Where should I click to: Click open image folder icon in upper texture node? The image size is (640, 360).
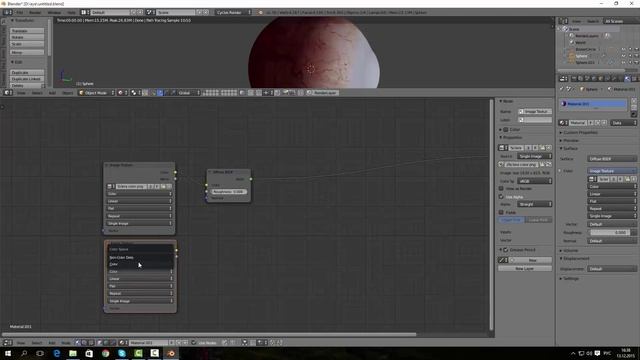163,187
